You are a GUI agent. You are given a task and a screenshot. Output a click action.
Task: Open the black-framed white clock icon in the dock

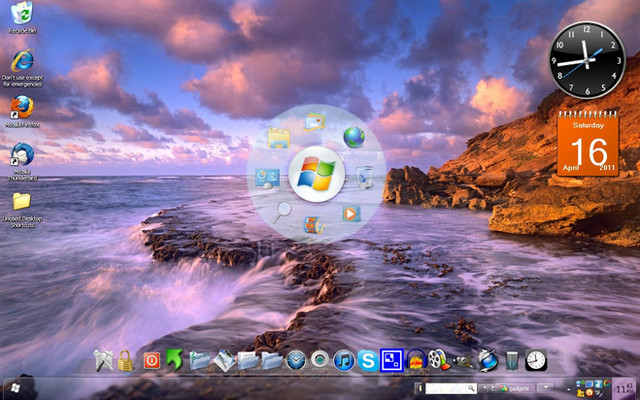[x=536, y=360]
